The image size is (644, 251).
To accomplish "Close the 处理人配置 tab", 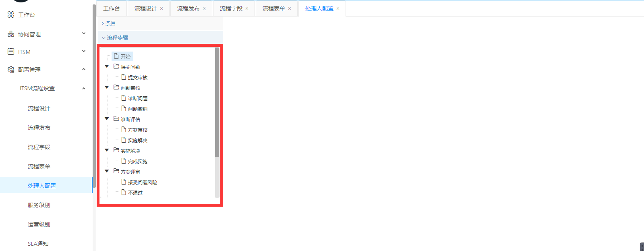I will [338, 8].
